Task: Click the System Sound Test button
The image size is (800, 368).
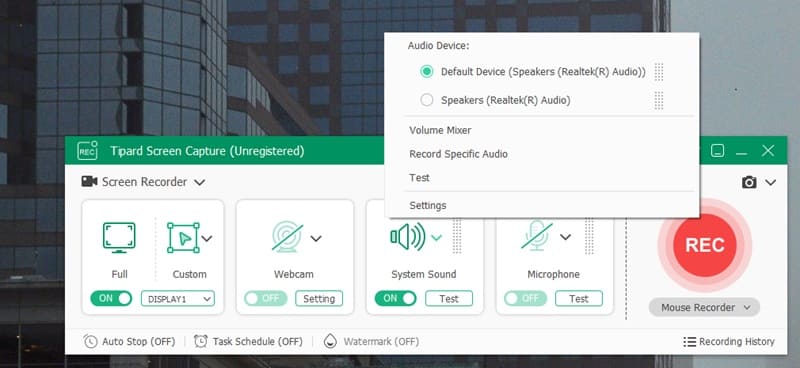Action: click(x=449, y=299)
